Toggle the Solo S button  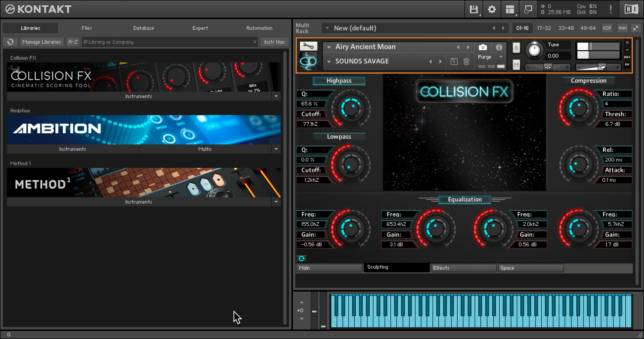[516, 48]
